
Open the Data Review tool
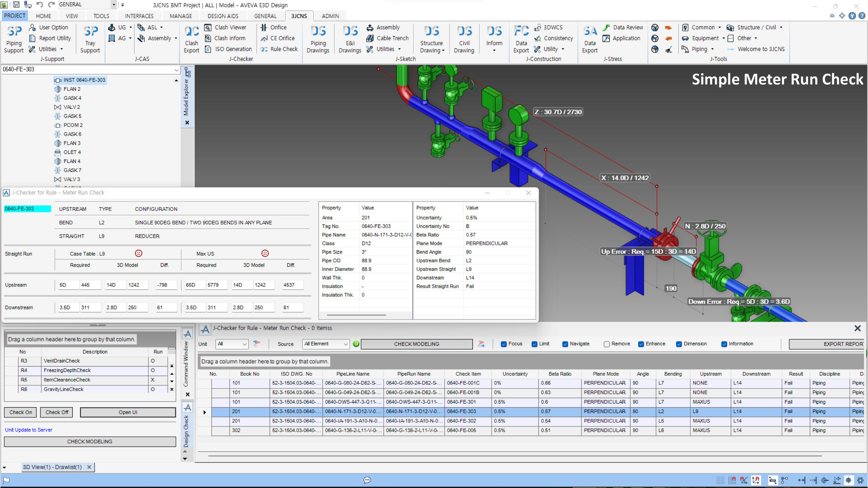point(623,27)
